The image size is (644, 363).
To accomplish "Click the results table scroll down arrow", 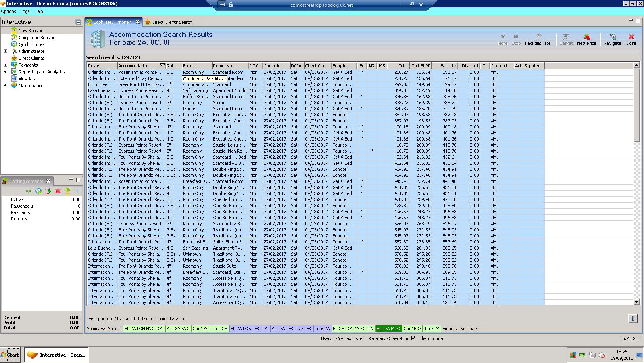I will 637,302.
